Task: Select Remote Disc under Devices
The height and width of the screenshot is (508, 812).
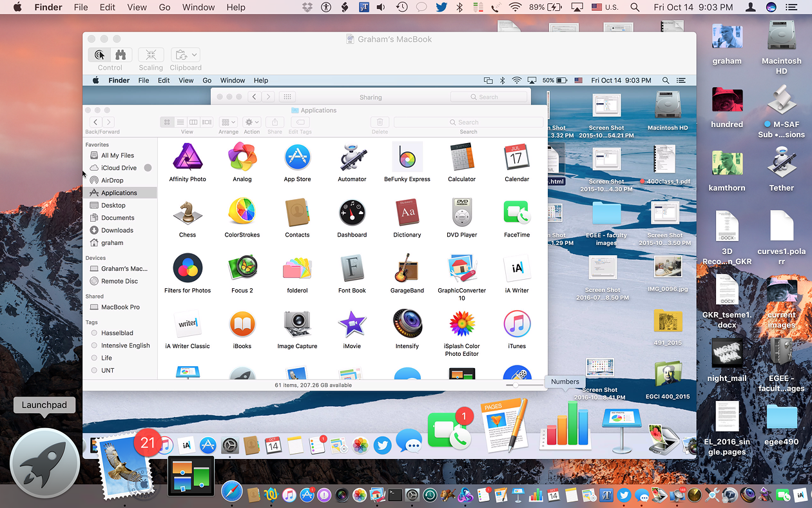Action: point(120,281)
